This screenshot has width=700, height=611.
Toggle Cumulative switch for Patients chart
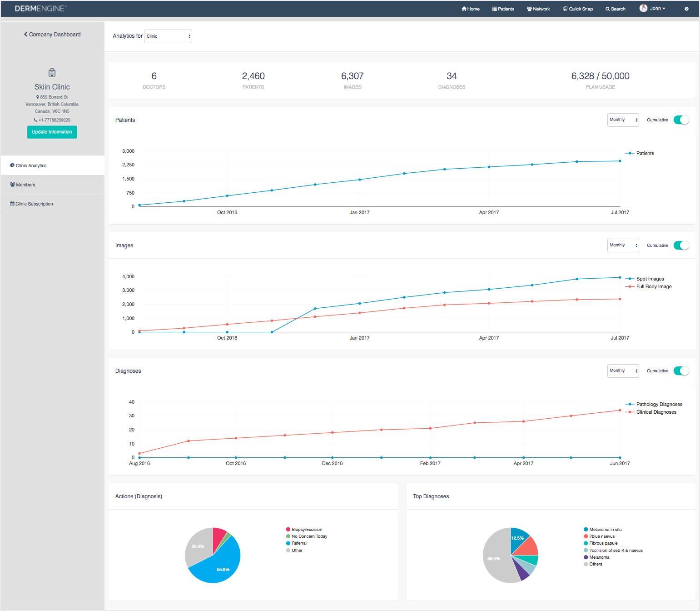(x=681, y=120)
